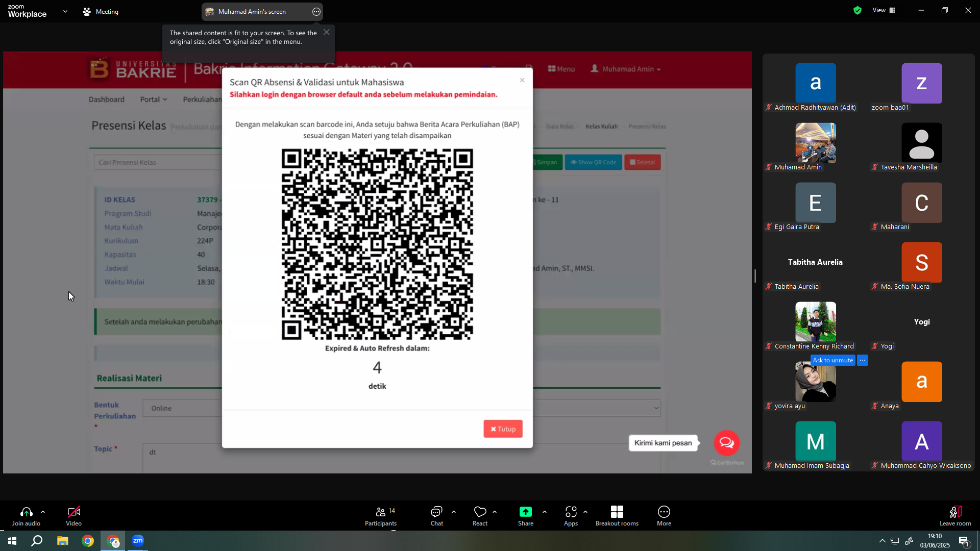Click the Join audio headphone icon
The width and height of the screenshot is (980, 551).
(x=27, y=512)
